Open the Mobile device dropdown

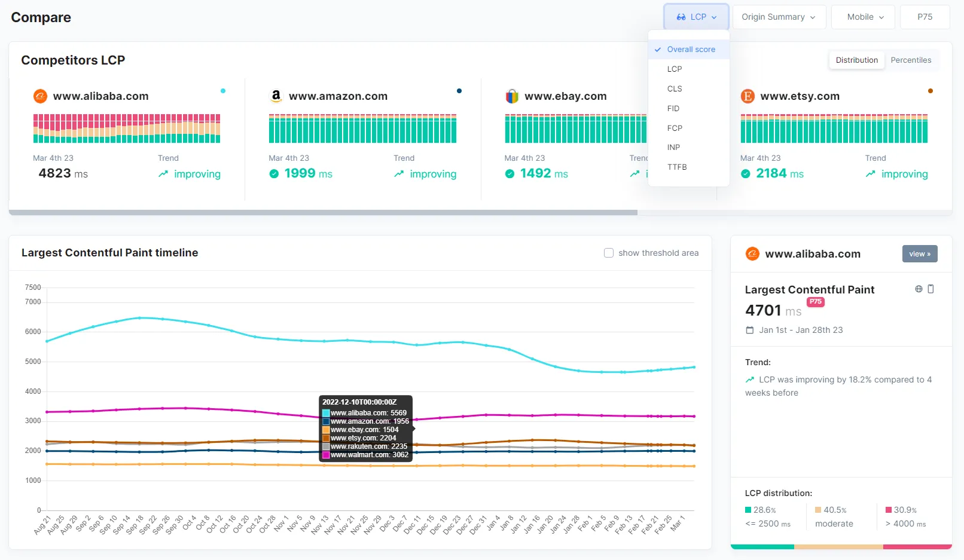pos(865,17)
